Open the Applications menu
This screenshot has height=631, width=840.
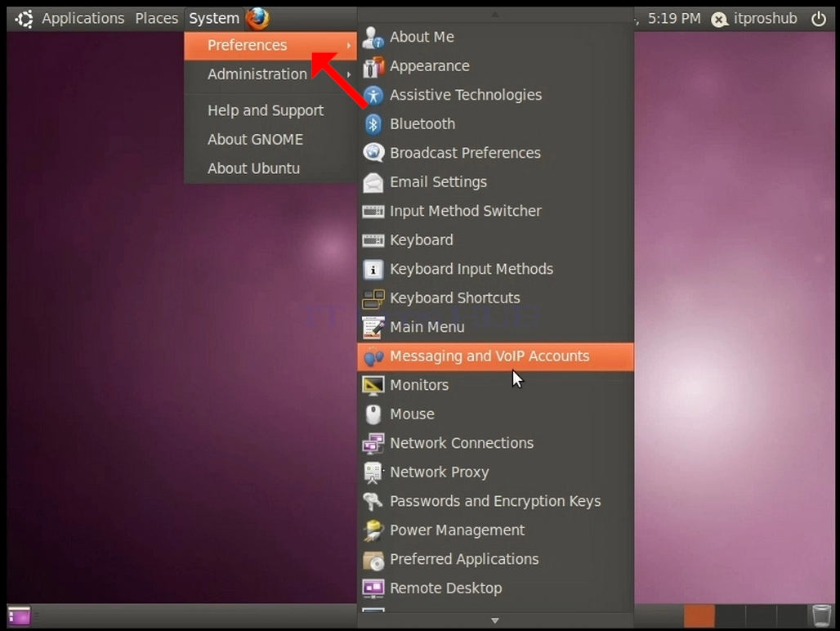(83, 18)
